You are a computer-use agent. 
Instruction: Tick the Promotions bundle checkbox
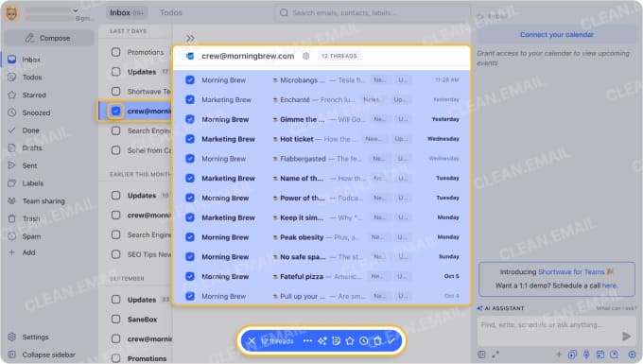(x=116, y=52)
